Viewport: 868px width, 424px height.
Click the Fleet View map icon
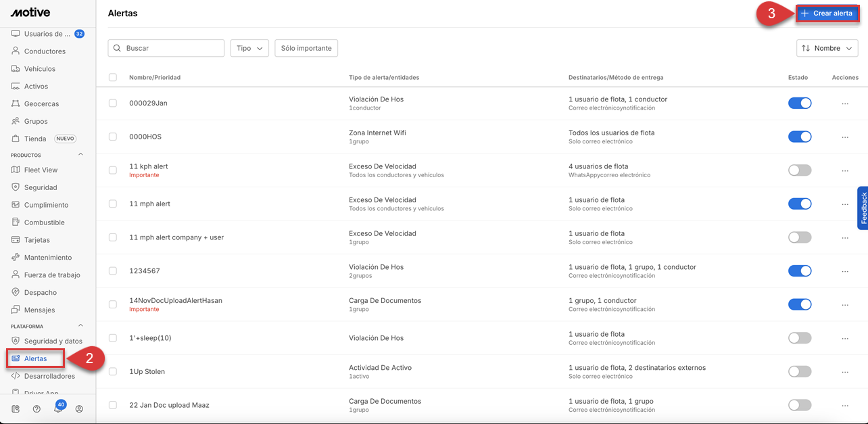[16, 170]
